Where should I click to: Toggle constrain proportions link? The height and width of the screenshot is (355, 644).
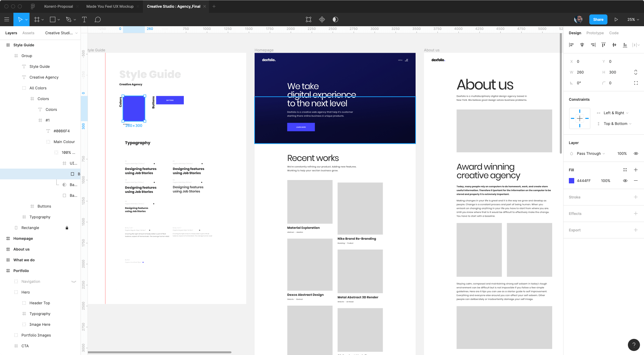point(636,72)
